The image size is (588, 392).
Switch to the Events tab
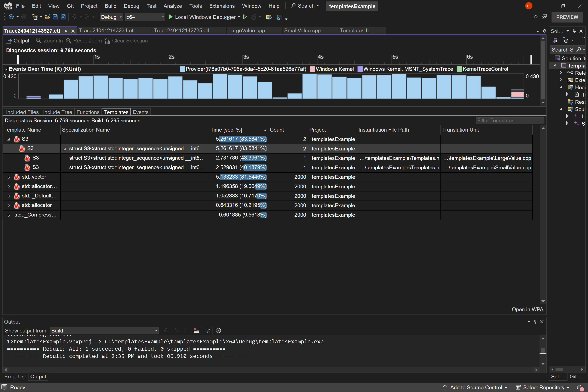140,112
